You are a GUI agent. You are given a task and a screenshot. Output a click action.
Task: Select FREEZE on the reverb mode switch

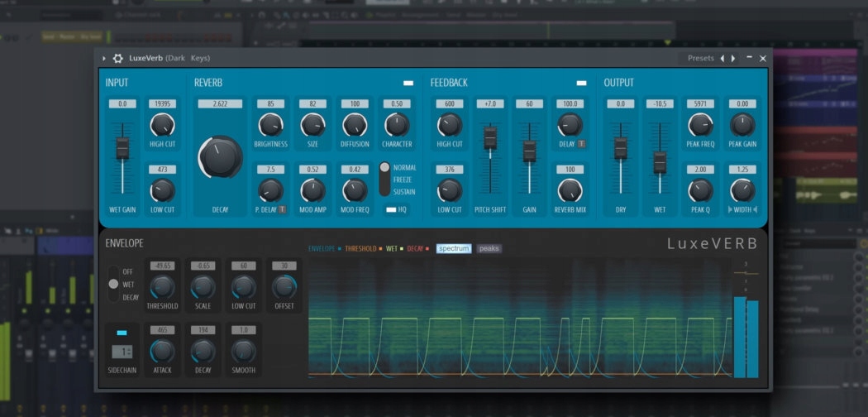tap(404, 180)
